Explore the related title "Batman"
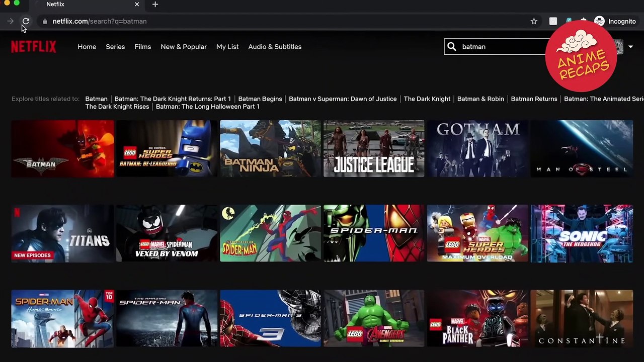Viewport: 644px width, 362px height. coord(97,99)
